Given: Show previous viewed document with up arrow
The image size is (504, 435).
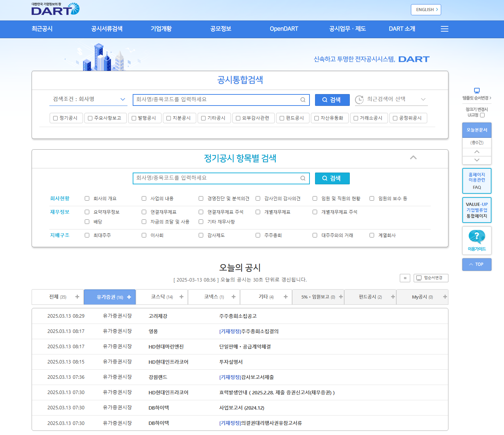Looking at the screenshot, I should point(477,152).
